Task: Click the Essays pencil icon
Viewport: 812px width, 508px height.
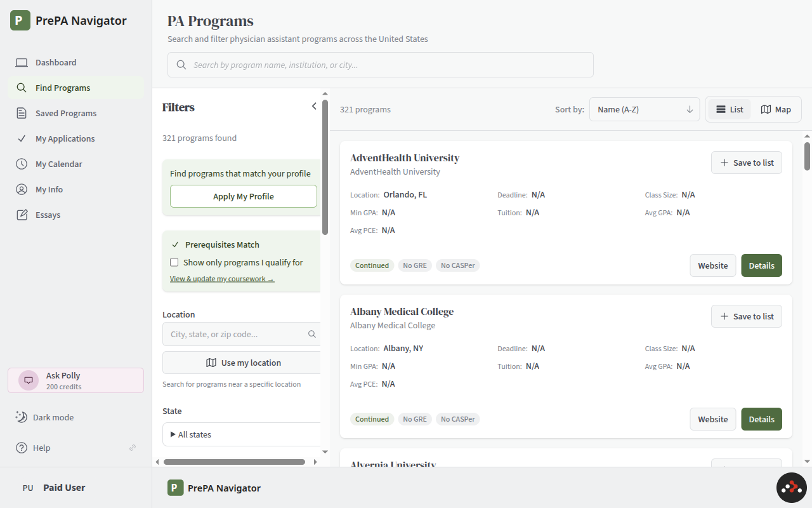Action: (x=22, y=215)
